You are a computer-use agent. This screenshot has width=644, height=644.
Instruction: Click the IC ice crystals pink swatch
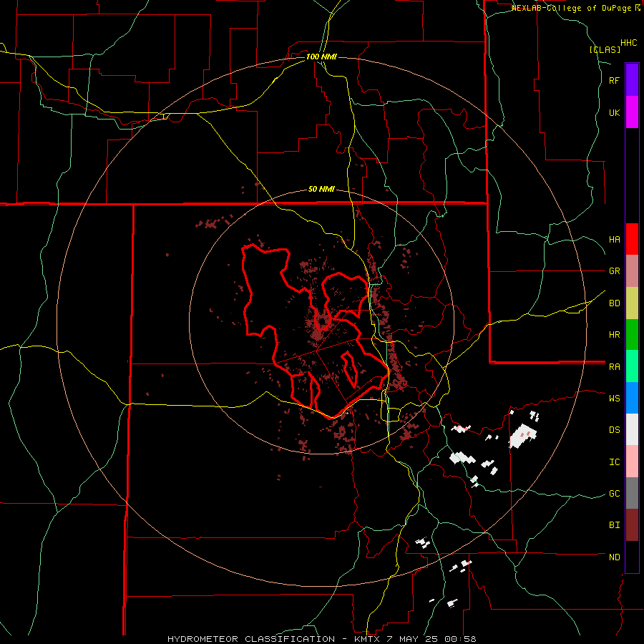click(x=632, y=462)
